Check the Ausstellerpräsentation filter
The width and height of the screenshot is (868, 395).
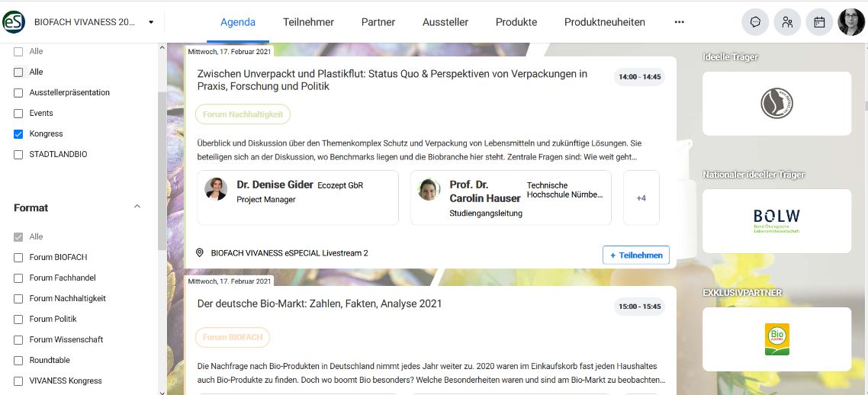click(x=19, y=93)
